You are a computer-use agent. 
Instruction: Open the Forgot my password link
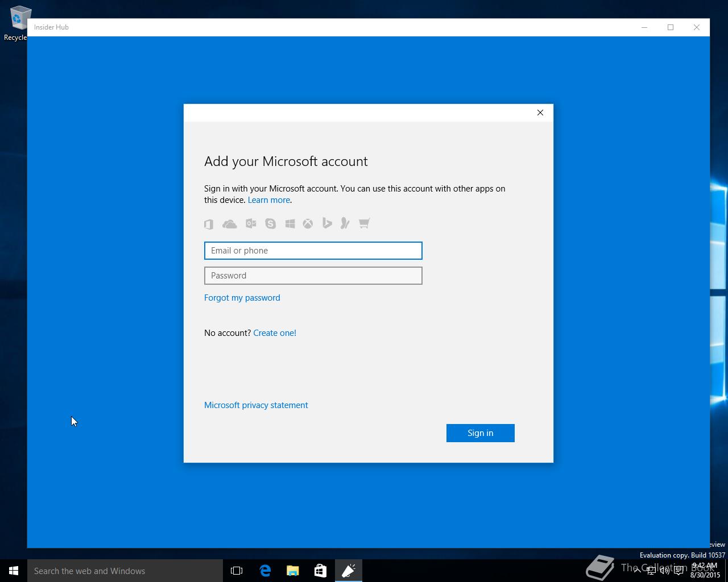click(242, 298)
